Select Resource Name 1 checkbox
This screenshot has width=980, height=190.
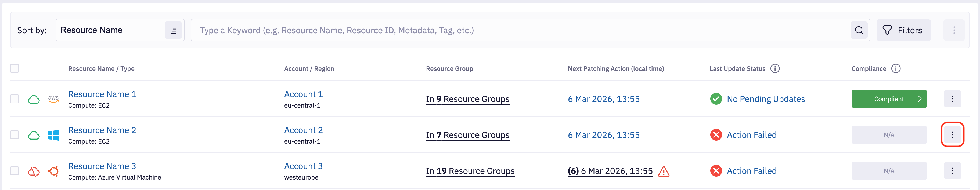tap(15, 99)
